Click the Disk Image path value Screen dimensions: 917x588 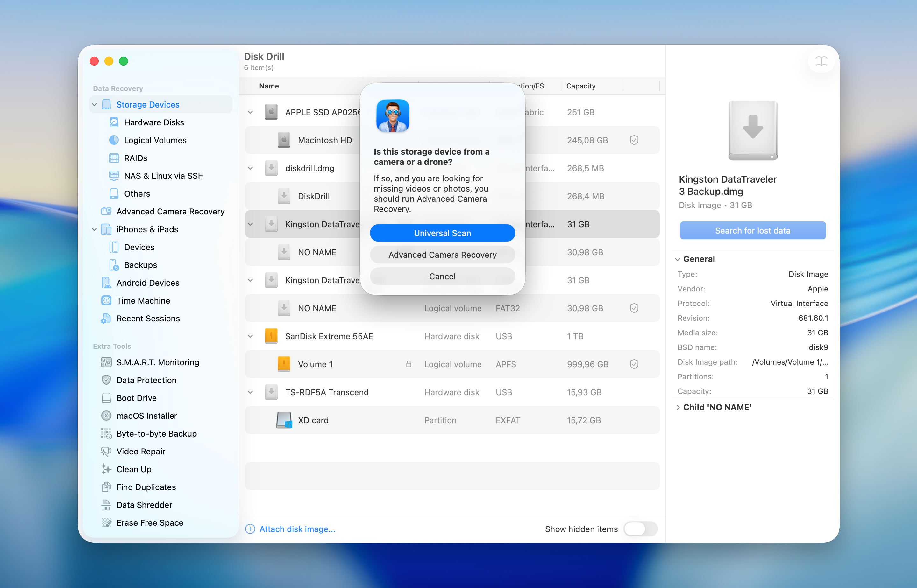(790, 362)
